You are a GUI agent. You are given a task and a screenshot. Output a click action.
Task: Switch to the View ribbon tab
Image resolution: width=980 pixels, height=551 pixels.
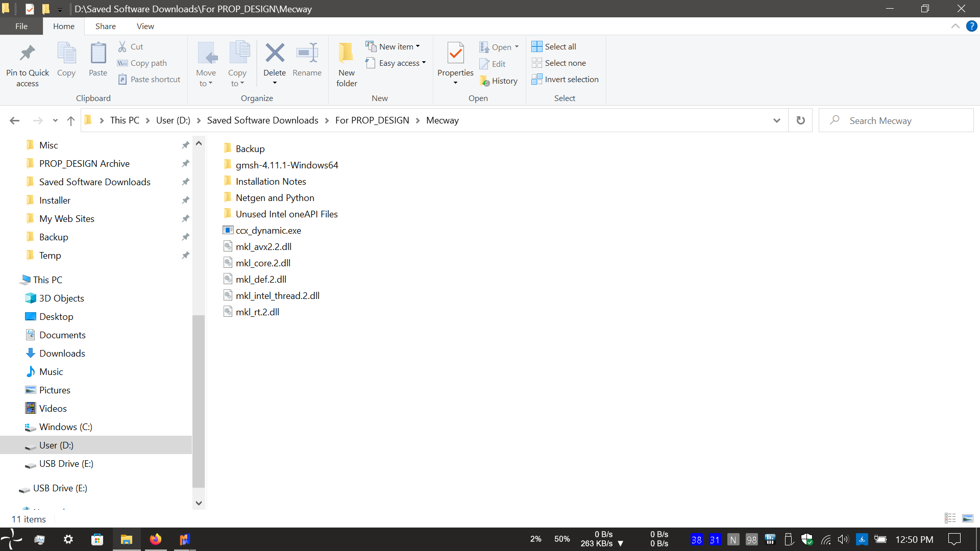click(145, 26)
